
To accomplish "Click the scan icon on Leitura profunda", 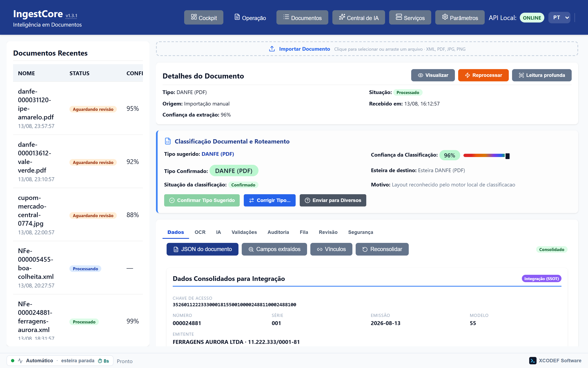I will pyautogui.click(x=521, y=75).
